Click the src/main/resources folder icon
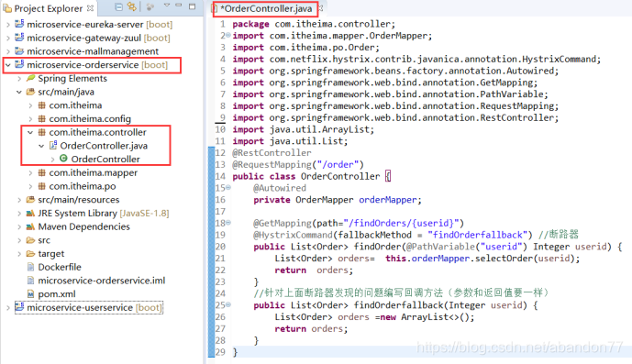Viewport: 632px width, 364px height. coord(30,199)
